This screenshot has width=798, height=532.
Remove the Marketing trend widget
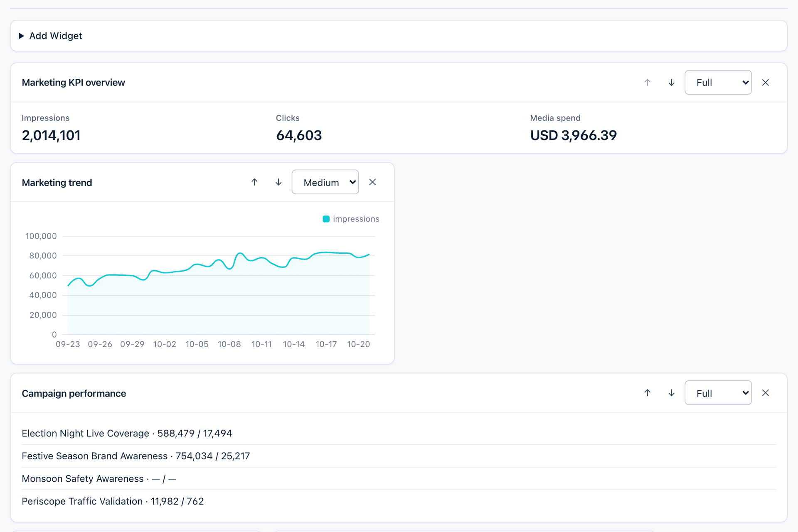[x=372, y=182]
